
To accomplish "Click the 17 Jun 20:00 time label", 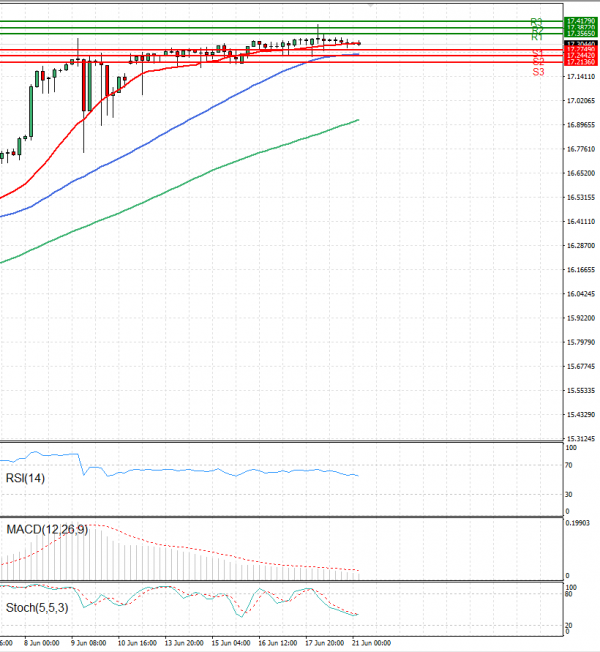I will point(325,643).
